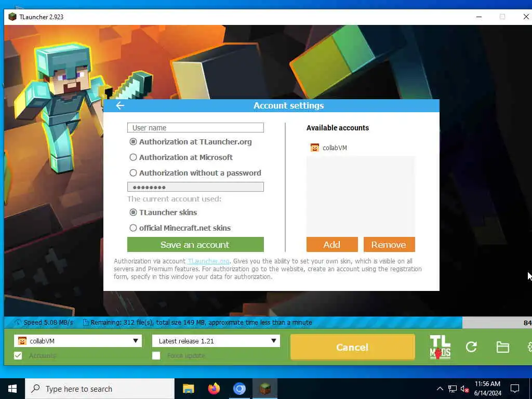532x399 pixels.
Task: Enable the Force update checkbox
Action: click(x=156, y=355)
